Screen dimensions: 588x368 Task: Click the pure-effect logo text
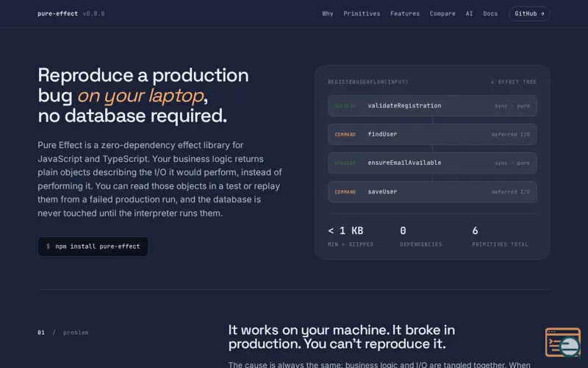[58, 13]
